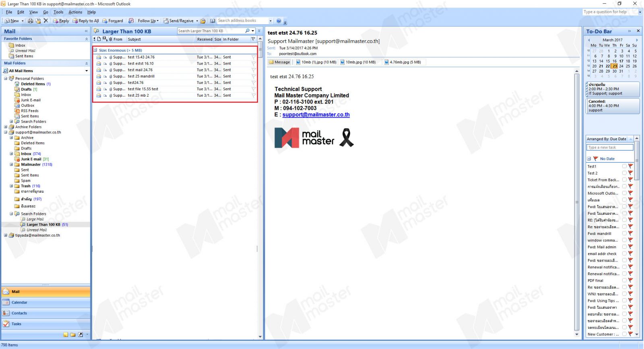
Task: Open the New button dropdown arrow
Action: pos(23,21)
